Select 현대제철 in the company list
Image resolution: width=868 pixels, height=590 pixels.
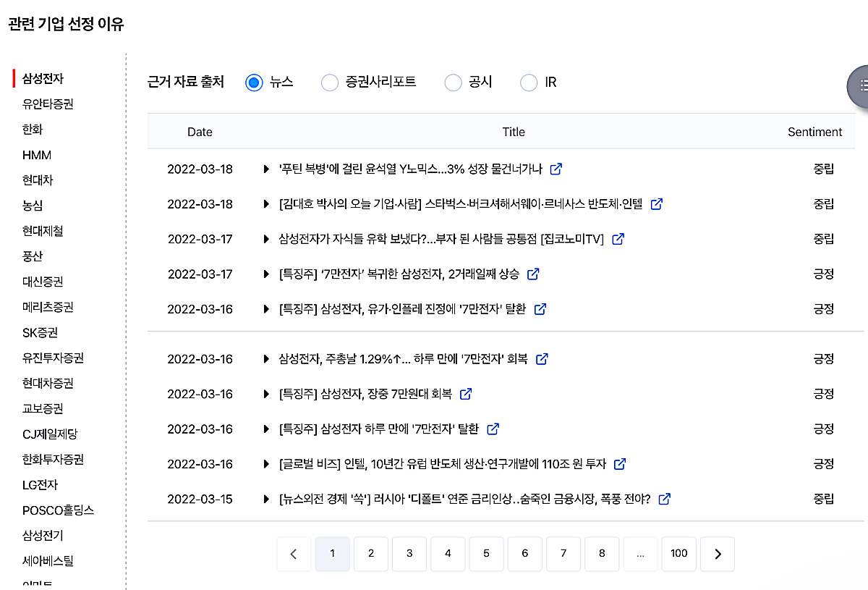[x=43, y=231]
